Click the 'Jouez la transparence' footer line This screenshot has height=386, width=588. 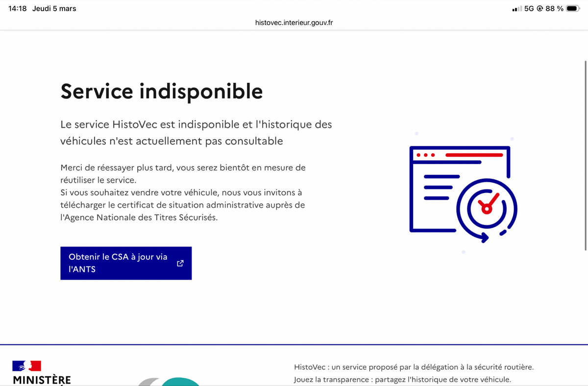pos(402,380)
